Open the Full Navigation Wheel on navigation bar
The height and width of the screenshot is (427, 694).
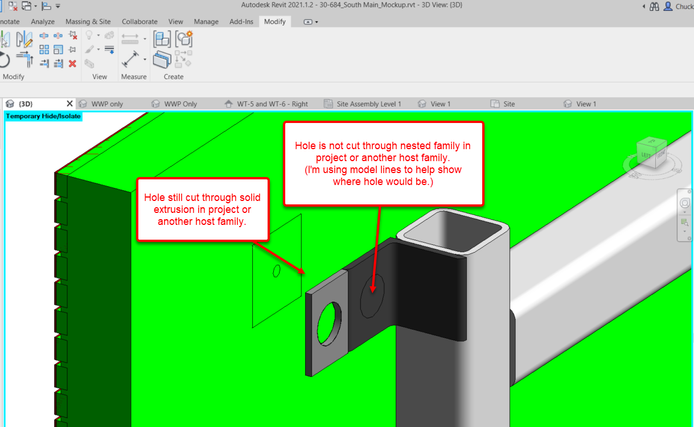point(685,203)
